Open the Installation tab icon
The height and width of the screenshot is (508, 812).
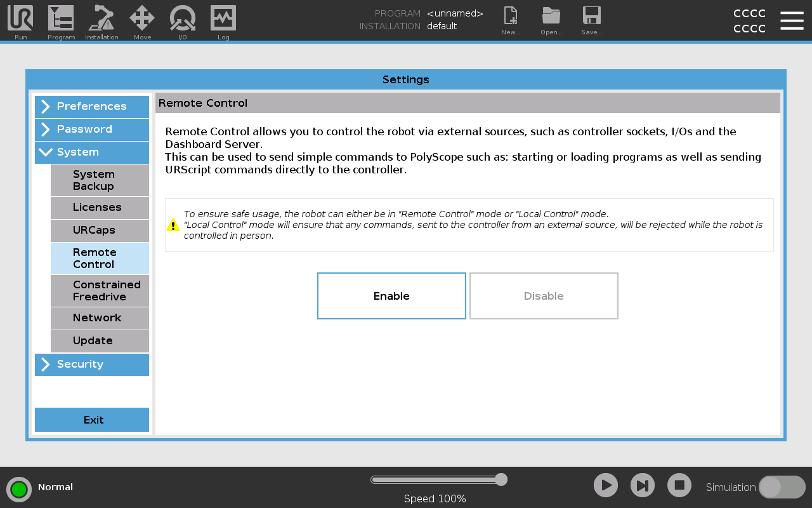click(101, 18)
